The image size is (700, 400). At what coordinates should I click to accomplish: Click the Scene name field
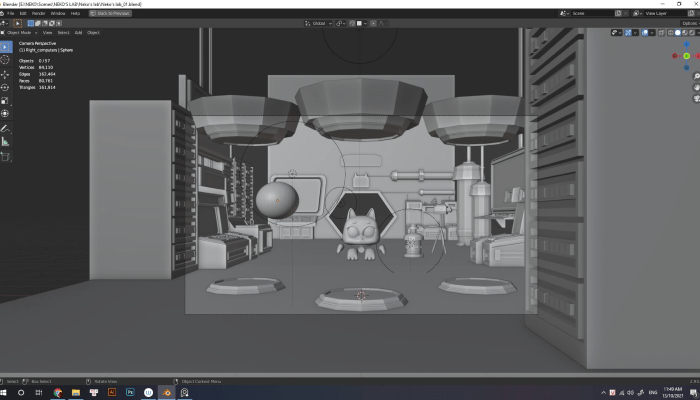point(585,13)
